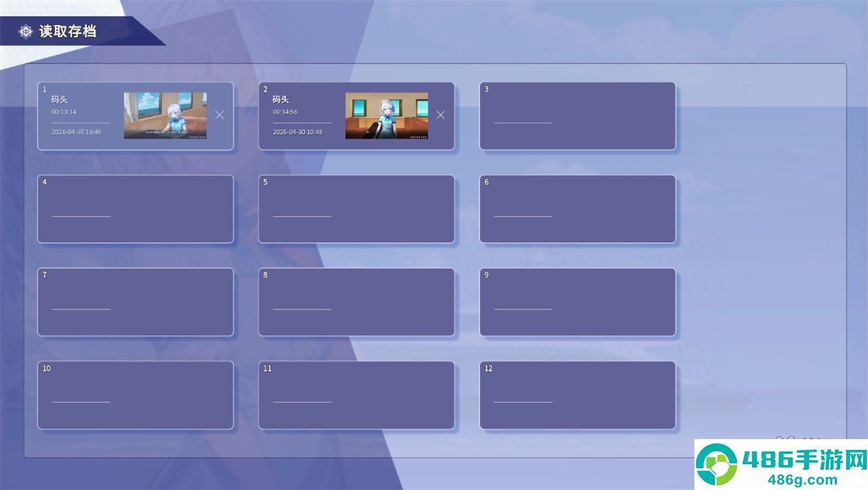868x490 pixels.
Task: Select empty save slot 10
Action: (x=136, y=395)
